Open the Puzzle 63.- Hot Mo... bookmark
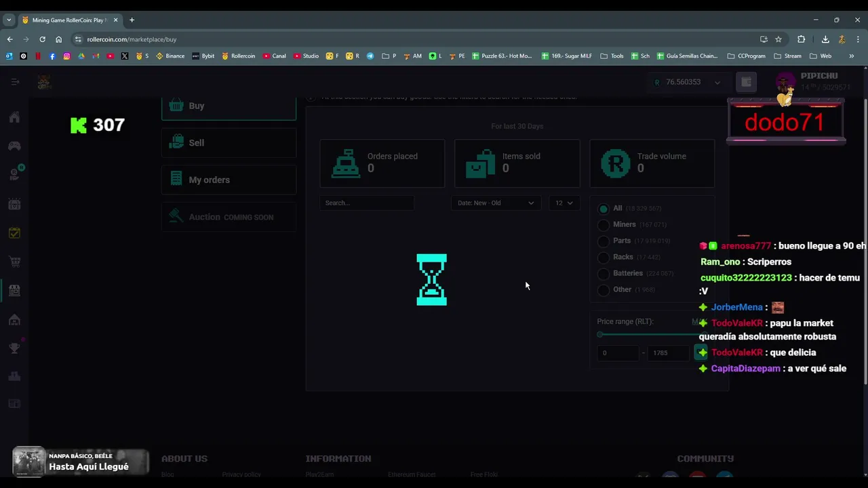Screen dimensions: 868x488 [x=502, y=56]
